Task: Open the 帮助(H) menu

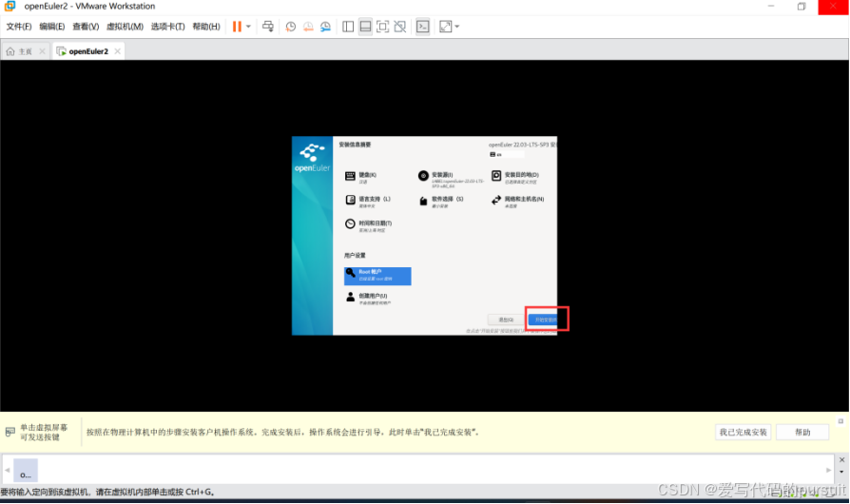Action: [206, 27]
